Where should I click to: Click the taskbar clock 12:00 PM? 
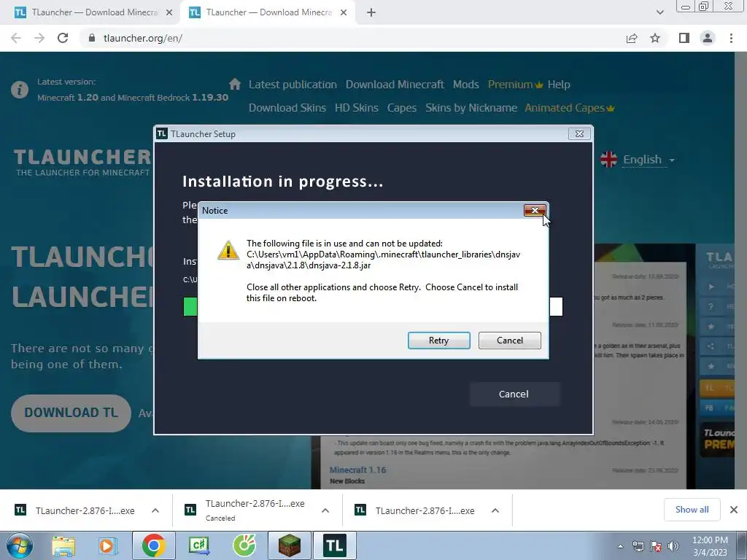tap(710, 540)
